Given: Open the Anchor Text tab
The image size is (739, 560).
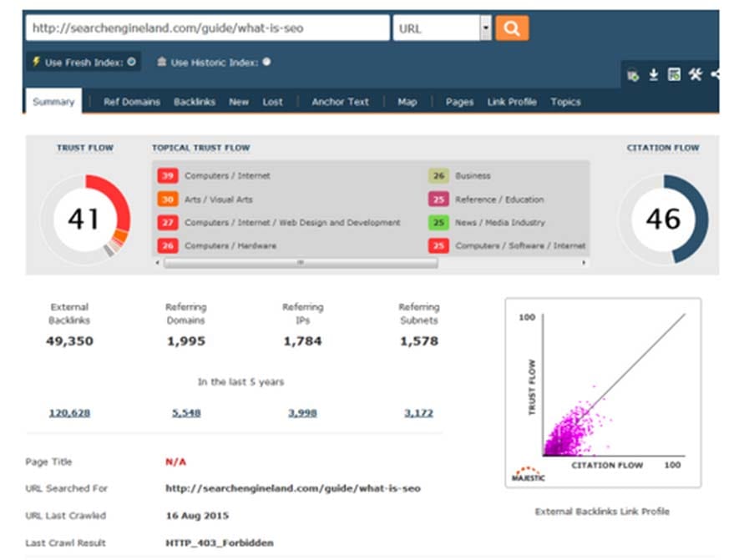Looking at the screenshot, I should coord(341,102).
